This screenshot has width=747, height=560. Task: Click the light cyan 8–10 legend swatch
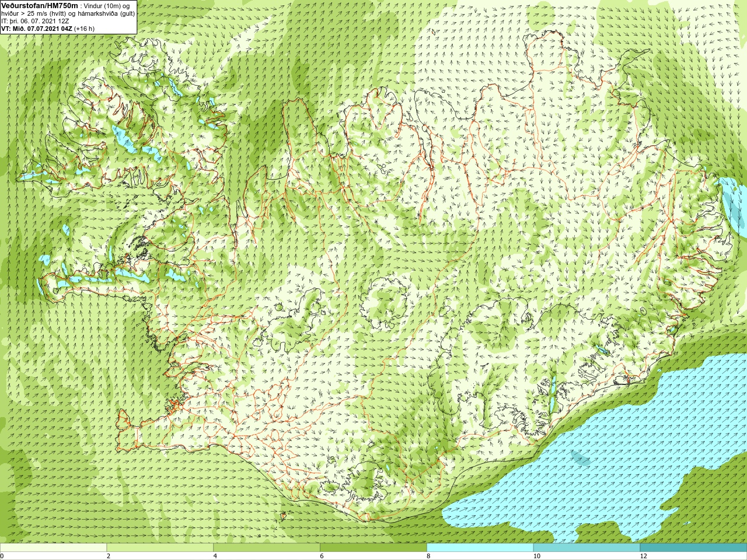tap(480, 548)
